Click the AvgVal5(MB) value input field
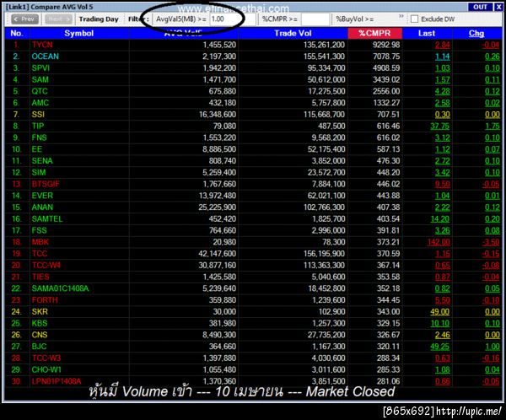The image size is (506, 420). pyautogui.click(x=233, y=19)
